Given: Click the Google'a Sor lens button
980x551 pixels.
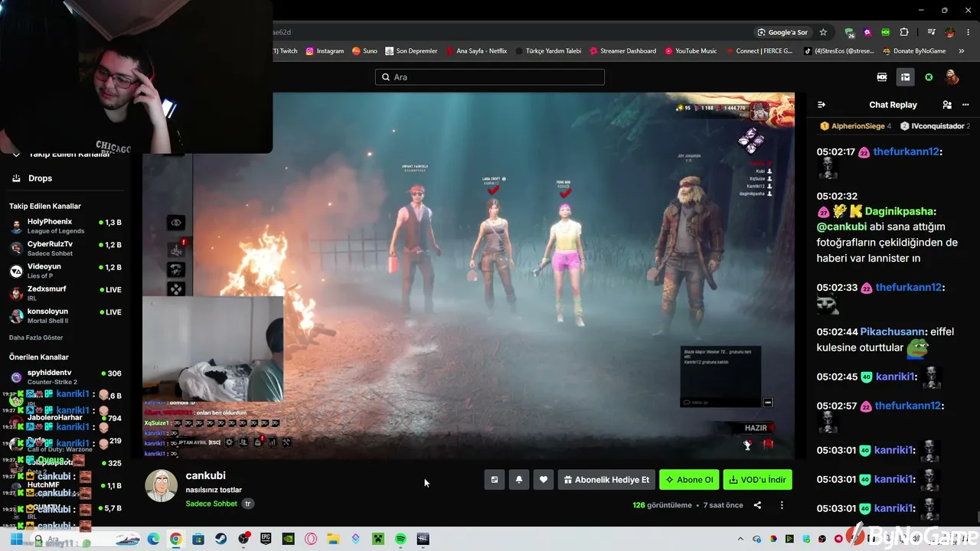Looking at the screenshot, I should coord(782,32).
